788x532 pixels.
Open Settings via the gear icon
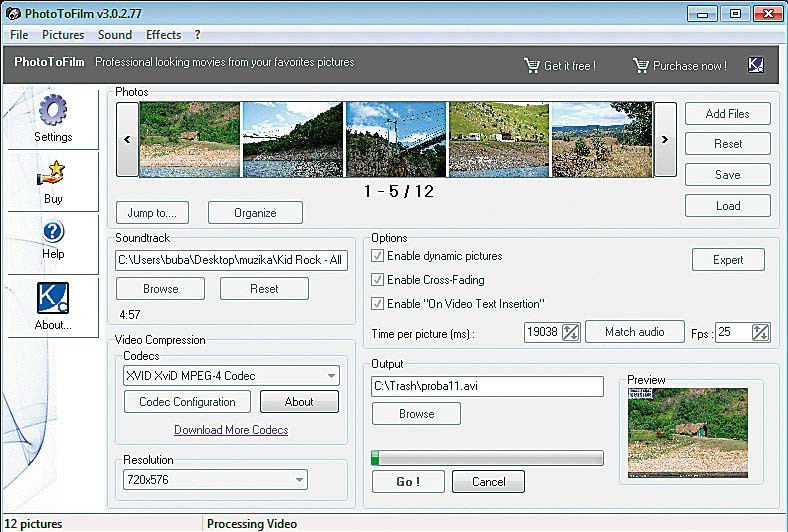pos(53,110)
